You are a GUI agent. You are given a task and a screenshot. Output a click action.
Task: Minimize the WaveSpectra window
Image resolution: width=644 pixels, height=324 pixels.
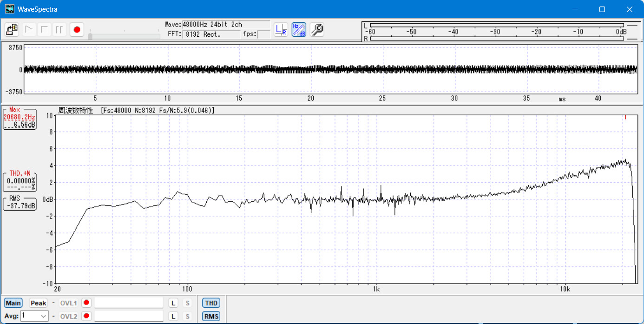point(575,9)
